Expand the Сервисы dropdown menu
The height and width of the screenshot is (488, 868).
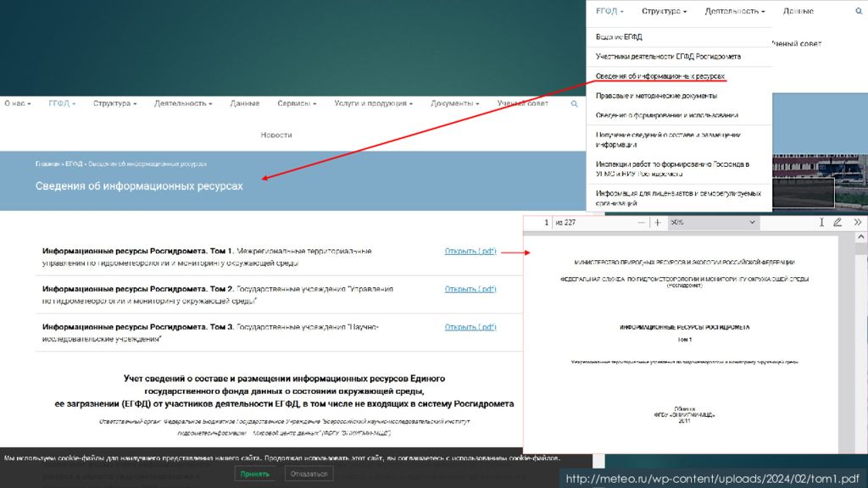point(297,103)
